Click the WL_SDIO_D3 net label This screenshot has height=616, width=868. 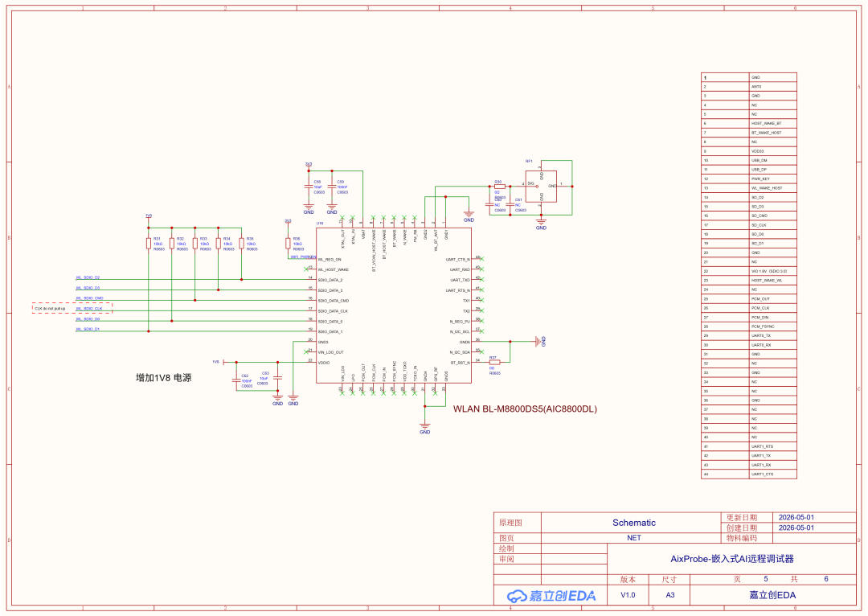click(88, 288)
